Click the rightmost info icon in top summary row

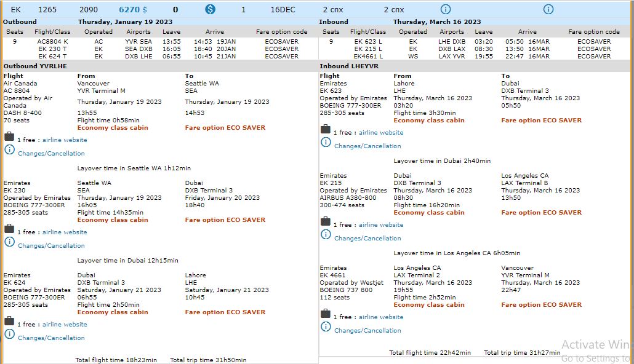pyautogui.click(x=548, y=9)
